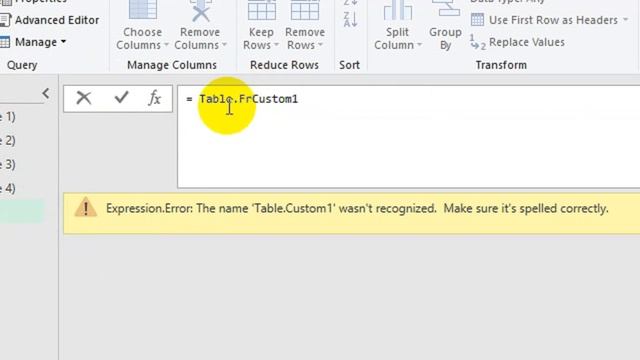Click the Reduce Rows group label
This screenshot has width=640, height=360.
(x=284, y=65)
